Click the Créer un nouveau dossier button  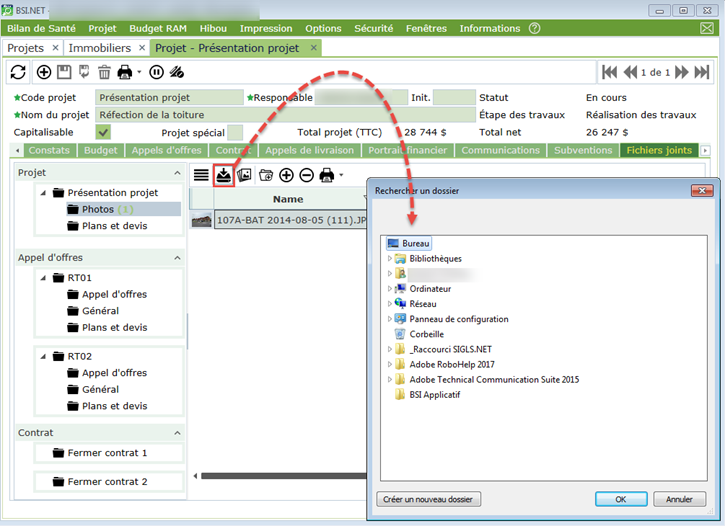click(429, 499)
